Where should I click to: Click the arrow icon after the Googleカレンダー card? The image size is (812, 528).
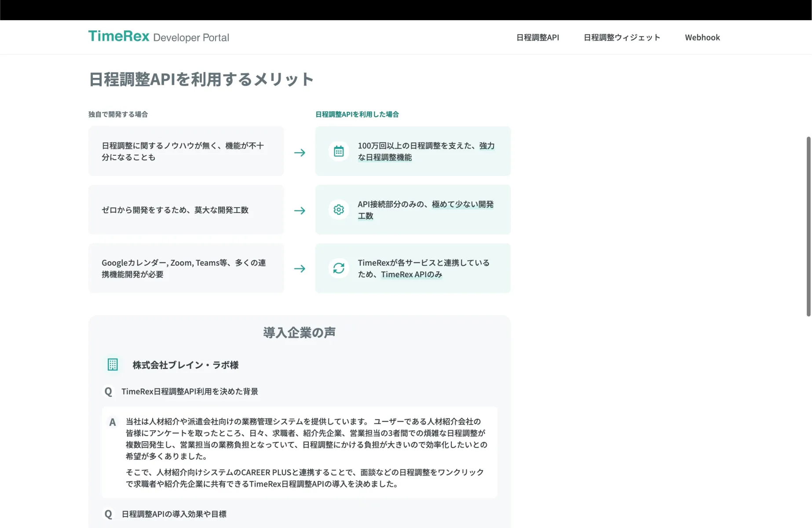300,268
